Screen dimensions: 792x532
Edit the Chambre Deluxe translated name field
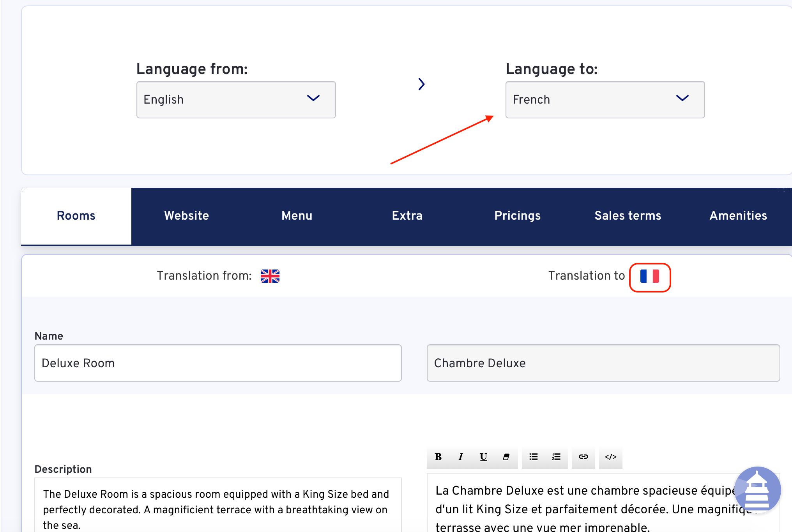pyautogui.click(x=603, y=363)
